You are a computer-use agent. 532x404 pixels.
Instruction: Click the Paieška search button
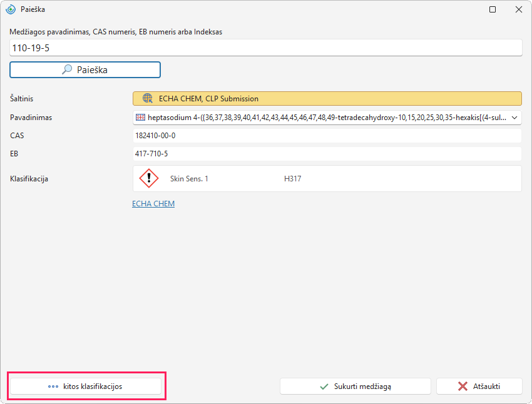85,70
